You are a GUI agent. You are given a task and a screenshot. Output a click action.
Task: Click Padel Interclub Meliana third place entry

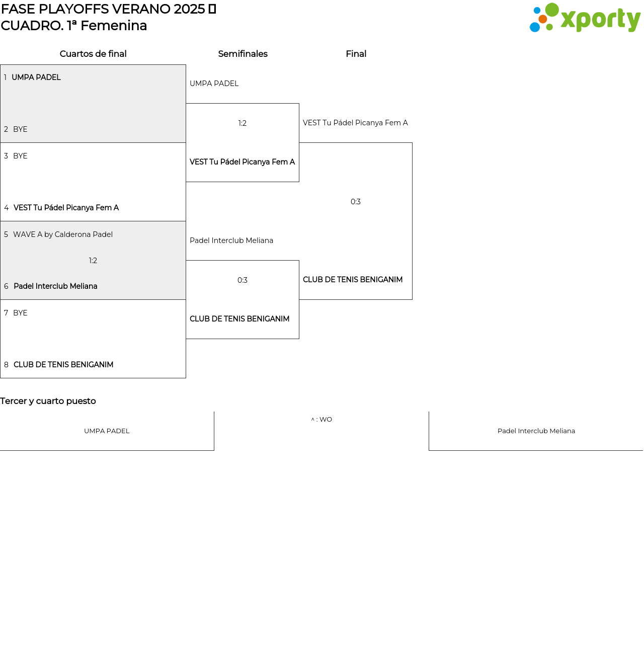pyautogui.click(x=536, y=431)
